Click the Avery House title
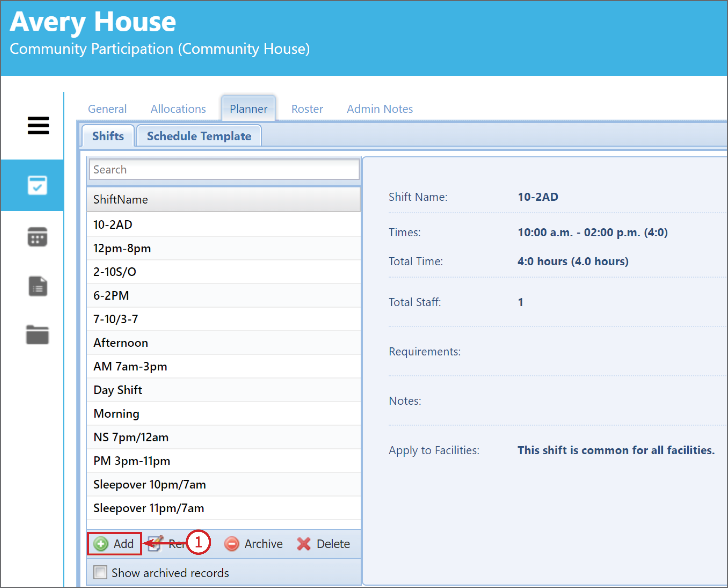This screenshot has width=728, height=588. point(93,22)
